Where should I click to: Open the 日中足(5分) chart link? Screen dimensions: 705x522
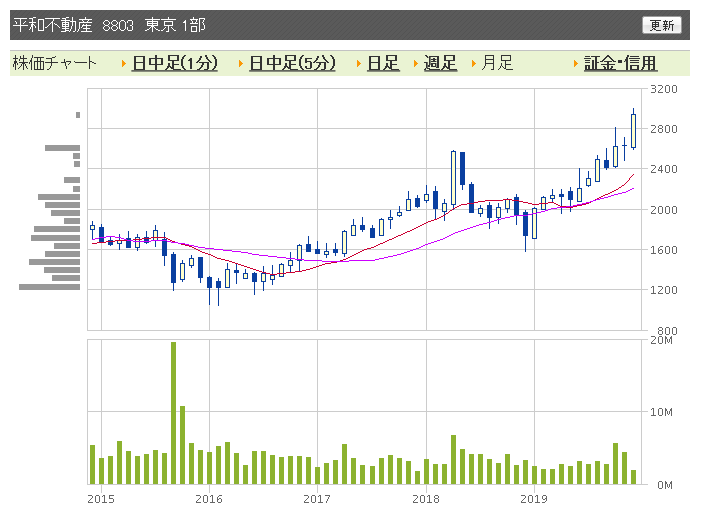[x=292, y=63]
